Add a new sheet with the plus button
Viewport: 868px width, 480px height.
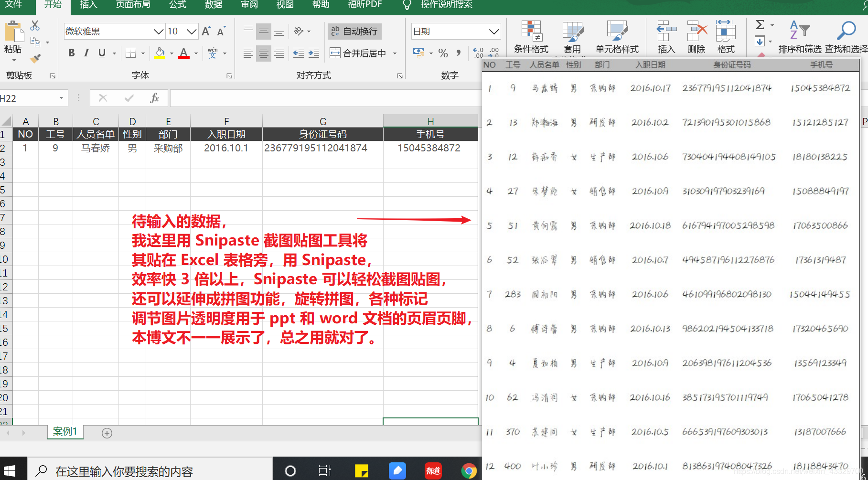click(x=107, y=433)
